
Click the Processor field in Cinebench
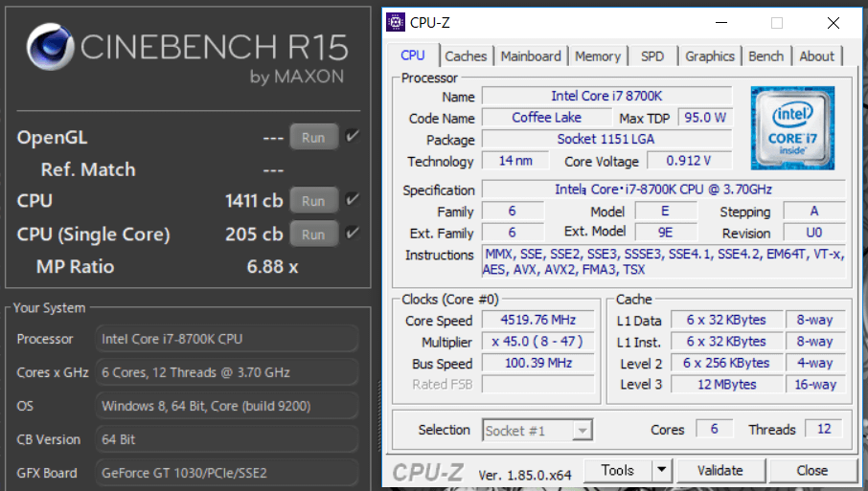[x=227, y=339]
